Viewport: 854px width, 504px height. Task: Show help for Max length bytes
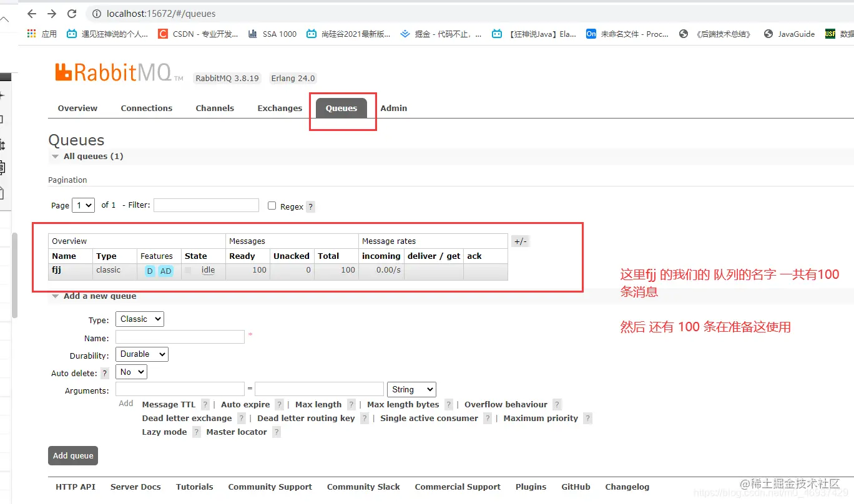pos(448,405)
